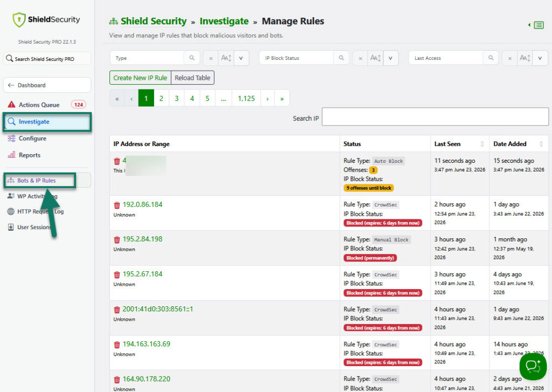Click the green panel toggle icon top right
Screen dimensions: 552x392
(x=536, y=25)
